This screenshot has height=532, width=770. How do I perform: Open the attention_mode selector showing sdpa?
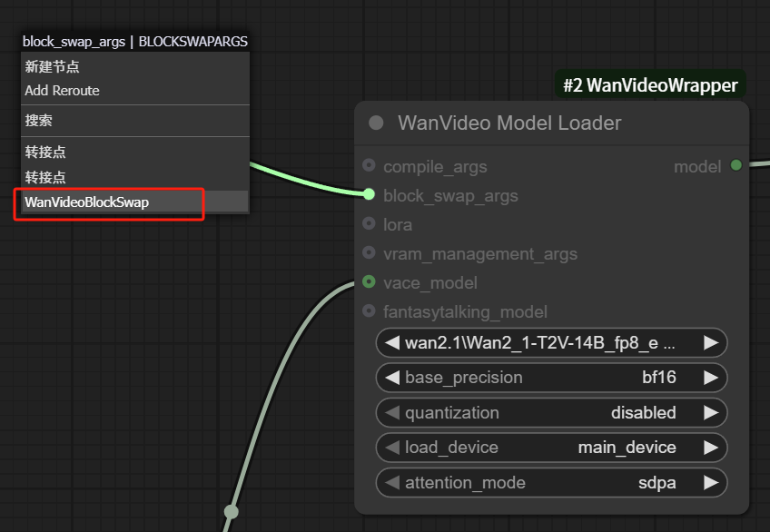pyautogui.click(x=551, y=482)
